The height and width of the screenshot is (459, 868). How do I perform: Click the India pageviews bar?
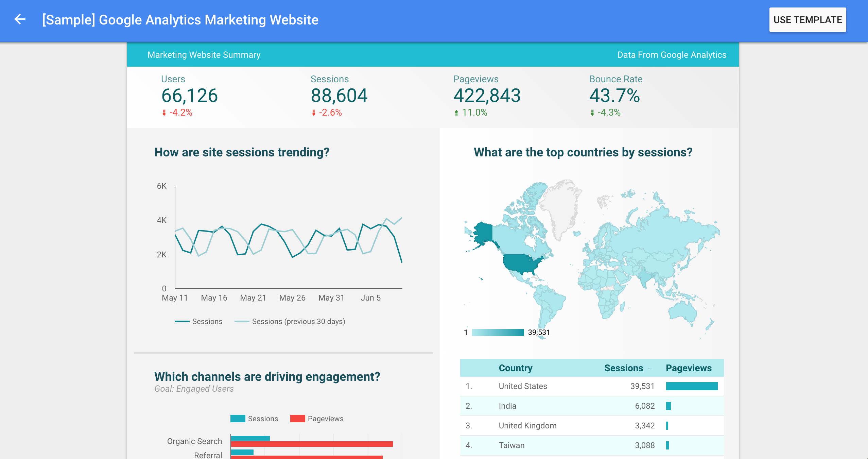[668, 406]
